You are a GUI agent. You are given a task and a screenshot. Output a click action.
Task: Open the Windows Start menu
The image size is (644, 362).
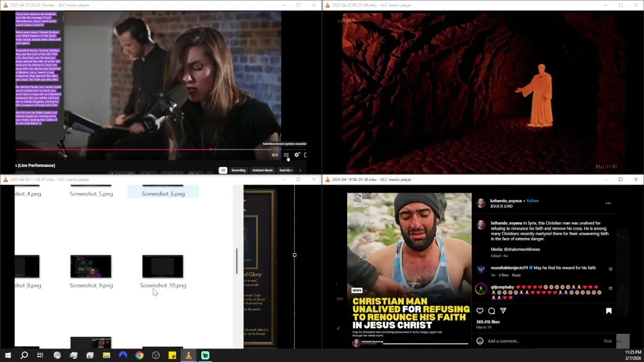pos(8,355)
